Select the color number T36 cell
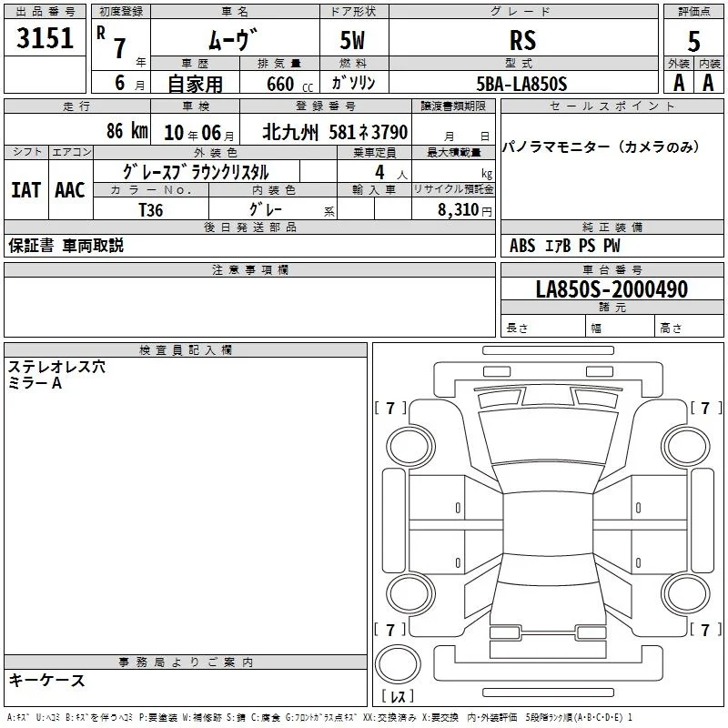The width and height of the screenshot is (728, 728). tap(151, 209)
